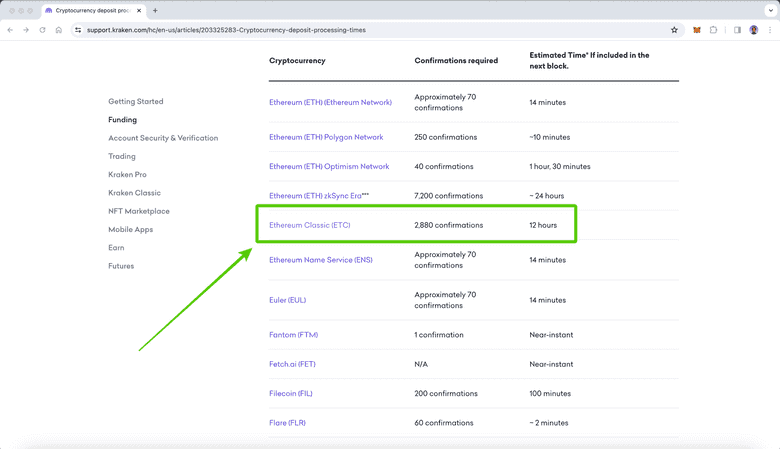Go to the browser home page icon

58,30
